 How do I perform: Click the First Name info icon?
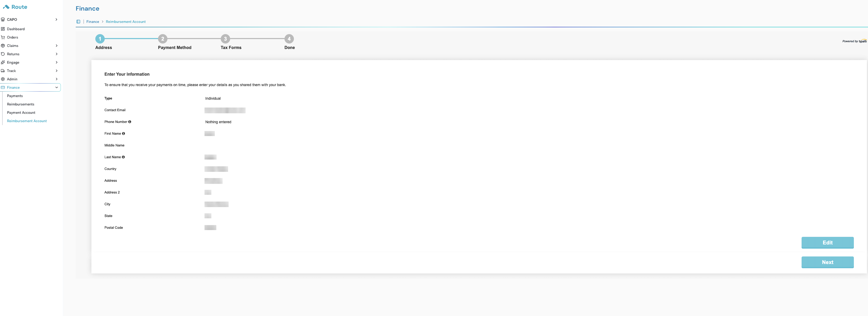[x=123, y=134]
